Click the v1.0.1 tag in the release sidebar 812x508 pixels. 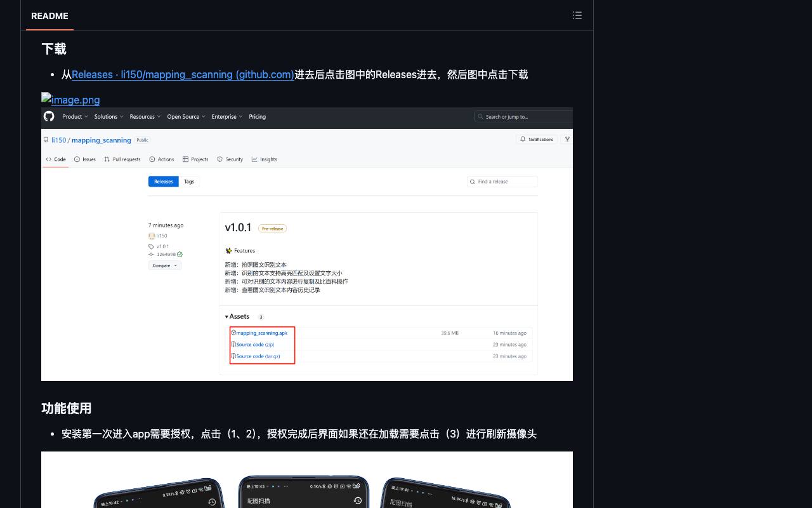[x=162, y=246]
